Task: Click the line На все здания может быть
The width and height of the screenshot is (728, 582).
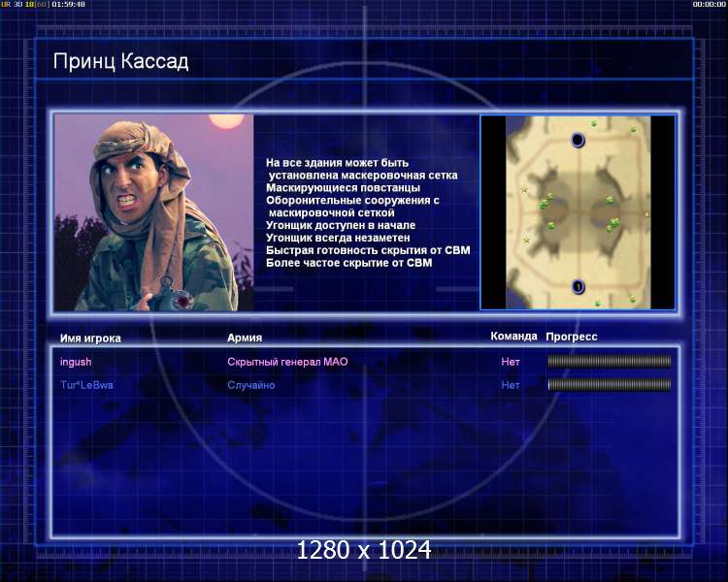Action: (x=338, y=163)
